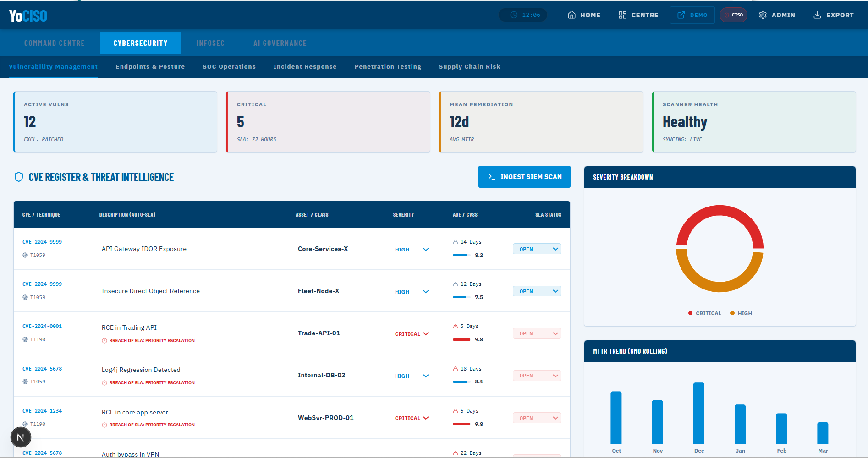The image size is (868, 458).
Task: Open the AI Governance tab
Action: tap(280, 43)
